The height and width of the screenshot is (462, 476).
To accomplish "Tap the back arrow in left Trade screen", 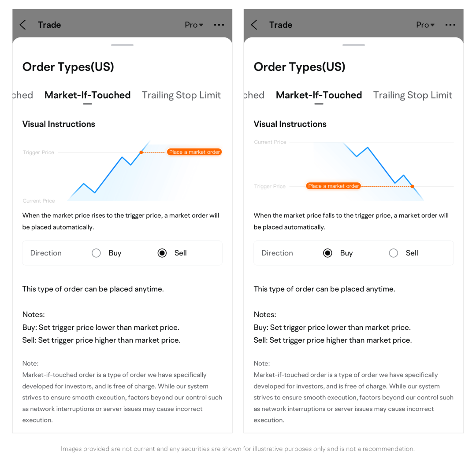I will pos(23,25).
